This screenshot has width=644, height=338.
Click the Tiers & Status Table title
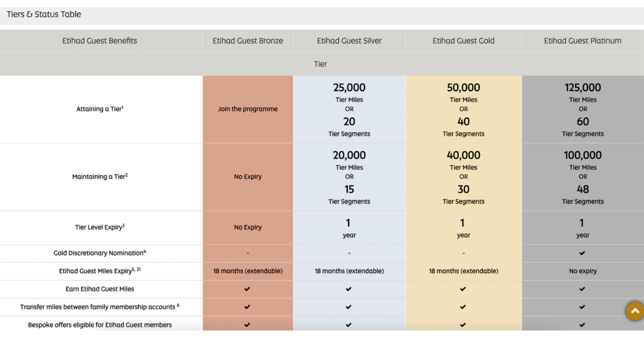[x=44, y=14]
